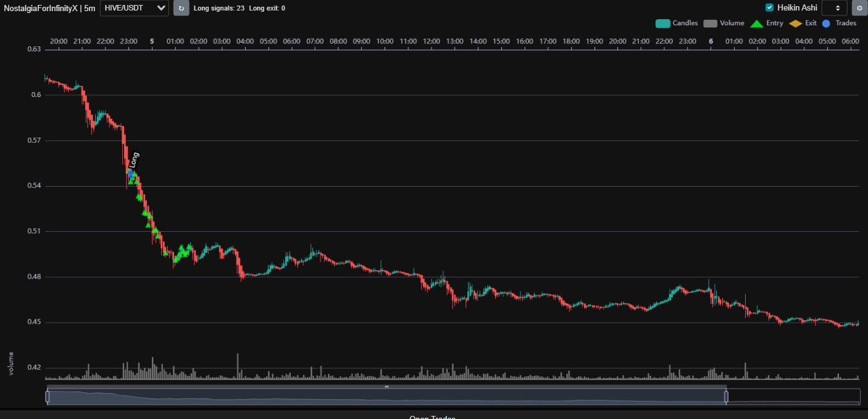Toggle the Trades dots in legend

(840, 23)
